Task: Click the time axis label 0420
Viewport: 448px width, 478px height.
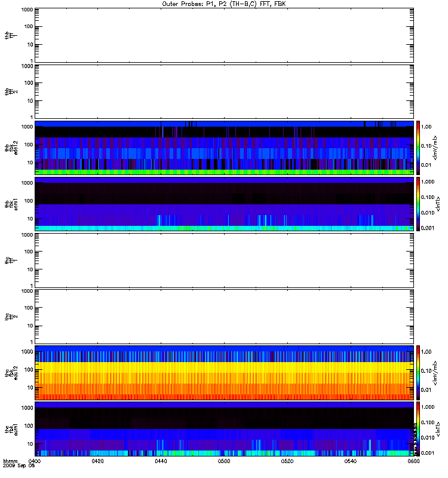Action: (x=97, y=461)
